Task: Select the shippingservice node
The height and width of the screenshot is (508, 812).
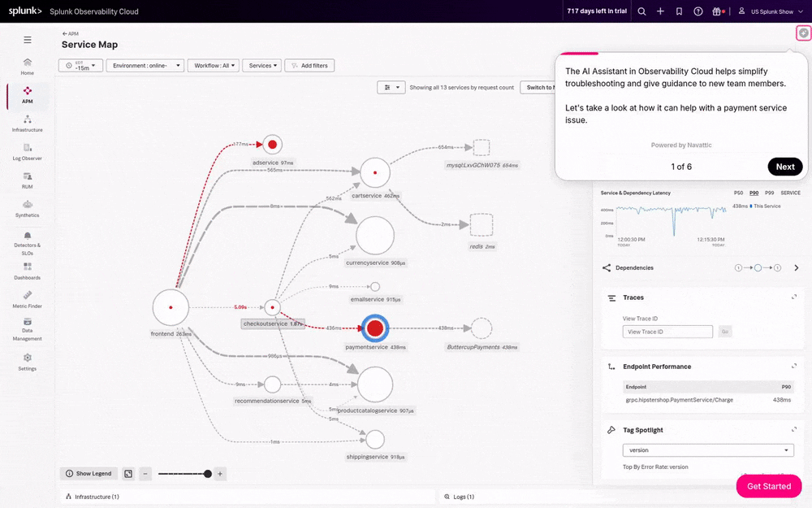Action: coord(375,440)
